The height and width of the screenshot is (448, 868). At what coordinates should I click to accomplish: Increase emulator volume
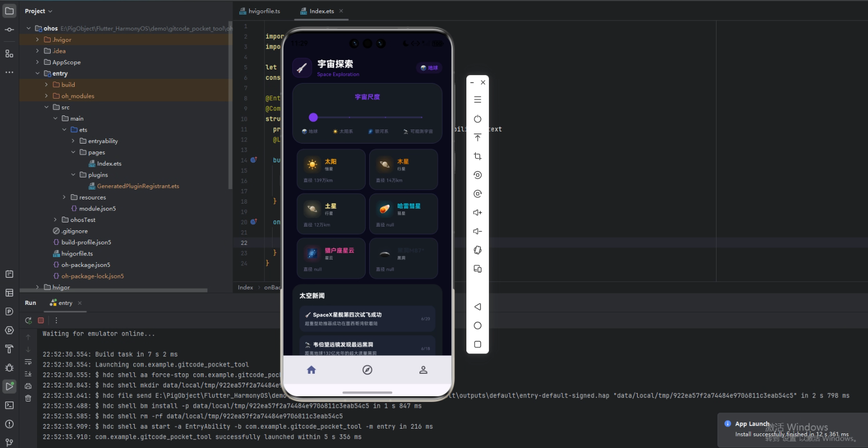tap(477, 213)
